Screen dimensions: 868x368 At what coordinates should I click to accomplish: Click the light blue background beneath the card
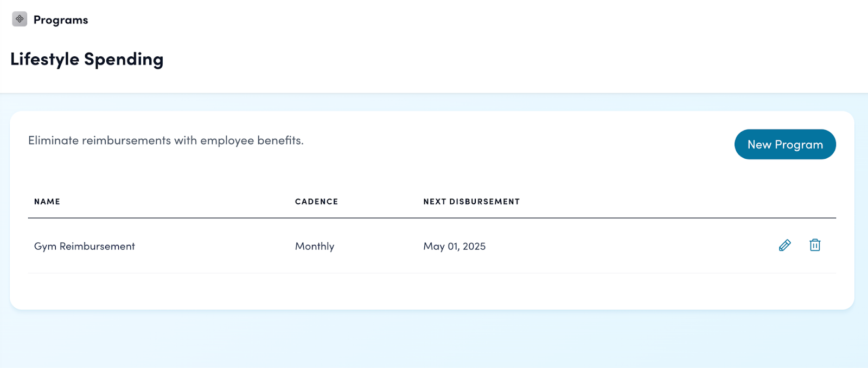point(432,339)
